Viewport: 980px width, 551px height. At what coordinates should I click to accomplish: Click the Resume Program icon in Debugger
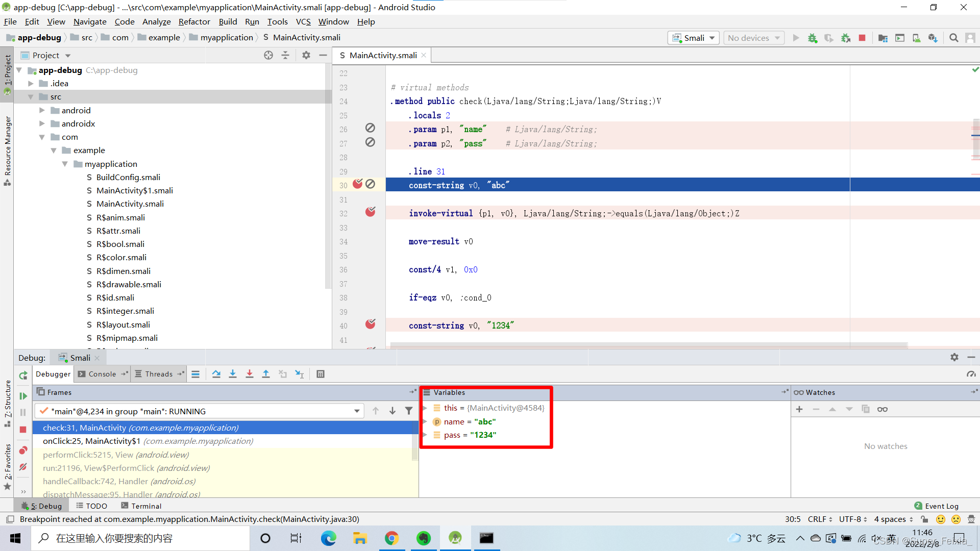click(23, 395)
